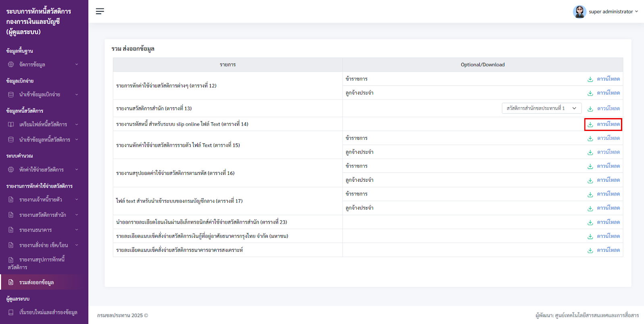
Task: Click the เตรียมไฟล์หนี้สวัสดิการ book icon
Action: point(11,125)
